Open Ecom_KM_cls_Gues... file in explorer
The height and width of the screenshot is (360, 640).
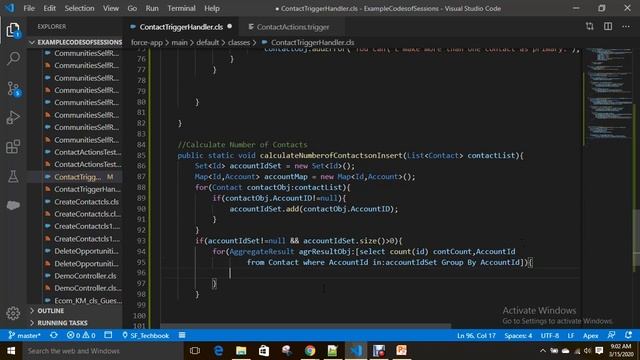pyautogui.click(x=82, y=300)
